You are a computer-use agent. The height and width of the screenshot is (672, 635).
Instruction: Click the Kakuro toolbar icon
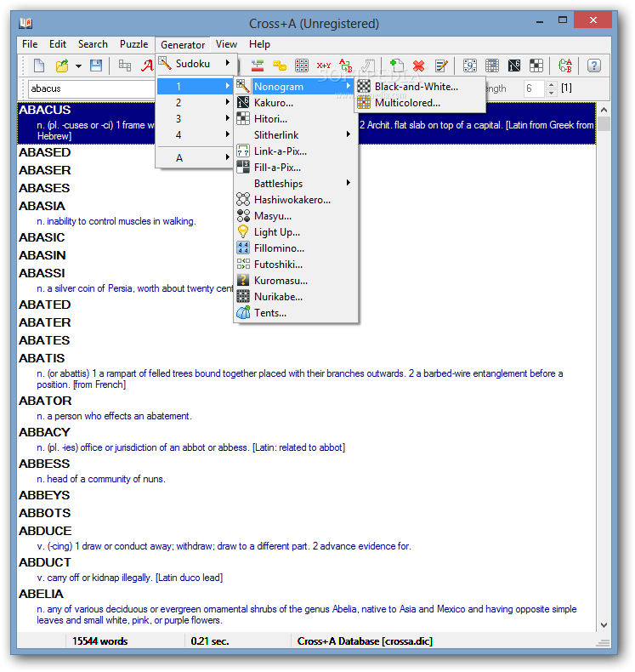pos(514,65)
